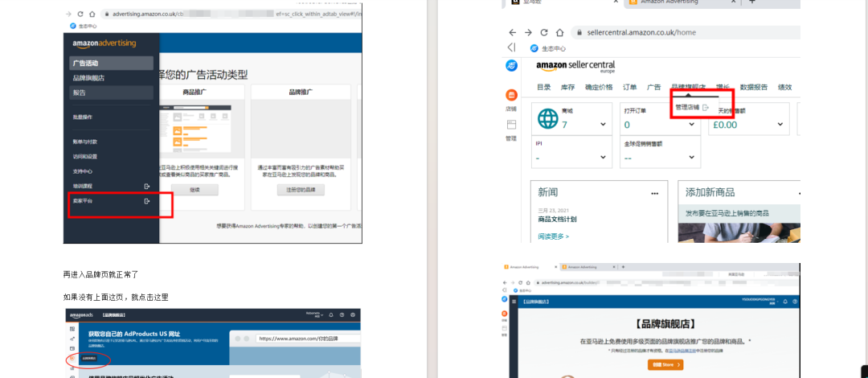Click reload icon in Seller Central browser
868x378 pixels.
point(544,33)
